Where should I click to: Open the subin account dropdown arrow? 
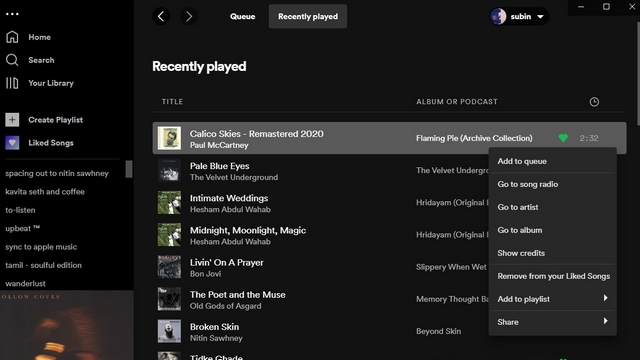click(x=540, y=17)
